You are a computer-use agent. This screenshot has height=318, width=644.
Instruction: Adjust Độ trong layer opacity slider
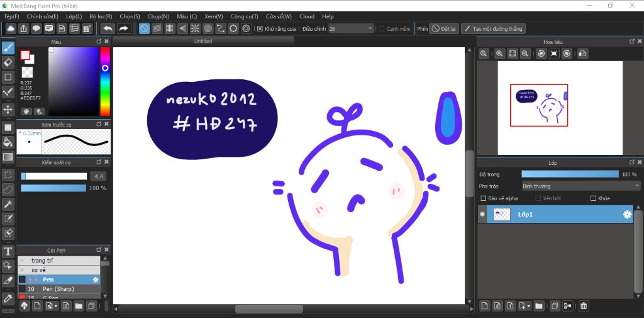coord(570,174)
